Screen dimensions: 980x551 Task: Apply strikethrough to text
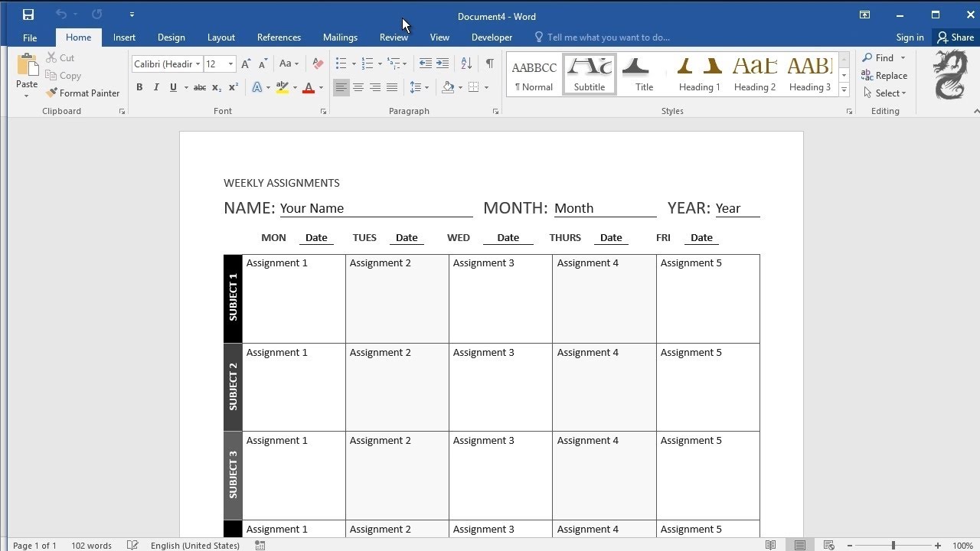click(x=198, y=86)
